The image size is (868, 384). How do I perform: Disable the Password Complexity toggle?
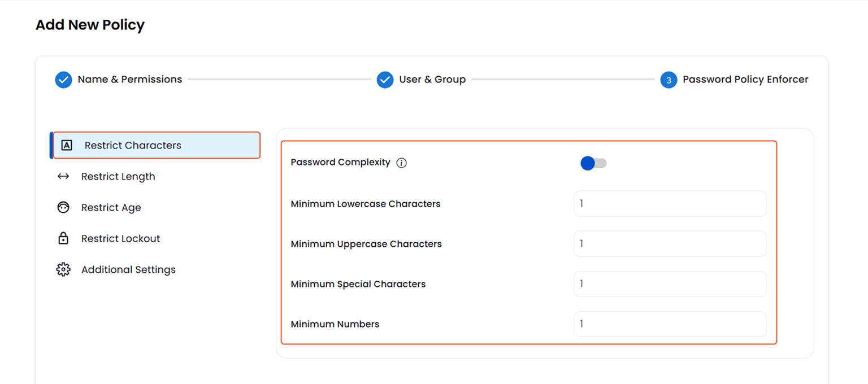(593, 163)
